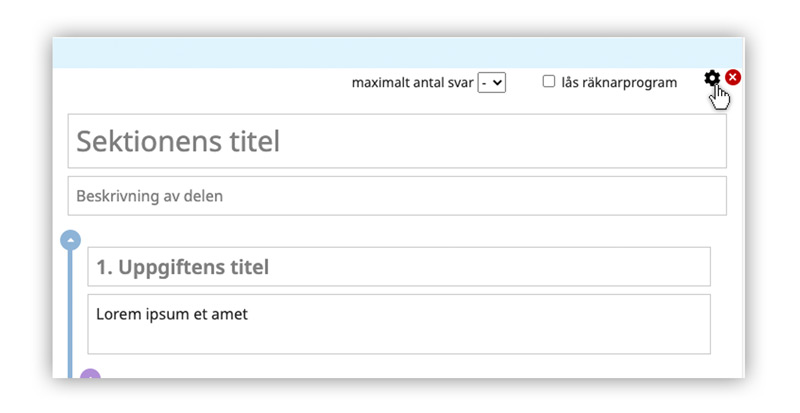Screen dimensions: 800x413
Task: Click the word "Lorem" in the question body
Action: [x=118, y=314]
